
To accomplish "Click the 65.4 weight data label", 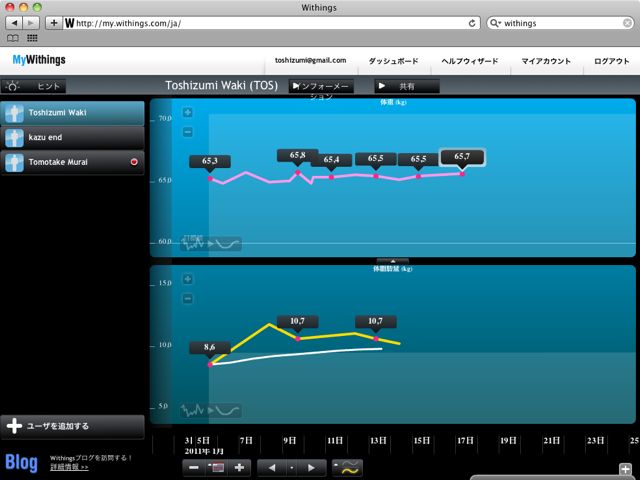I will tap(331, 160).
